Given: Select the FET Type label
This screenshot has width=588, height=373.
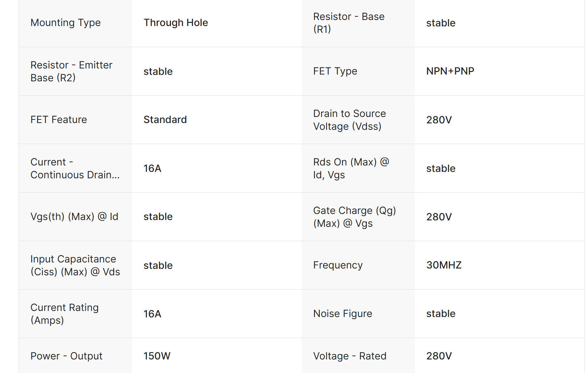Looking at the screenshot, I should (335, 71).
